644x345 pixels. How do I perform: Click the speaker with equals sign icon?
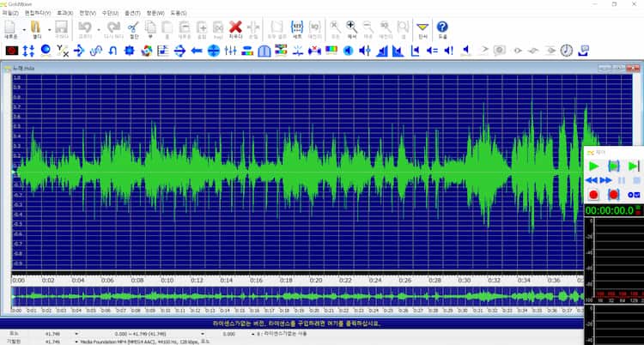tap(432, 51)
